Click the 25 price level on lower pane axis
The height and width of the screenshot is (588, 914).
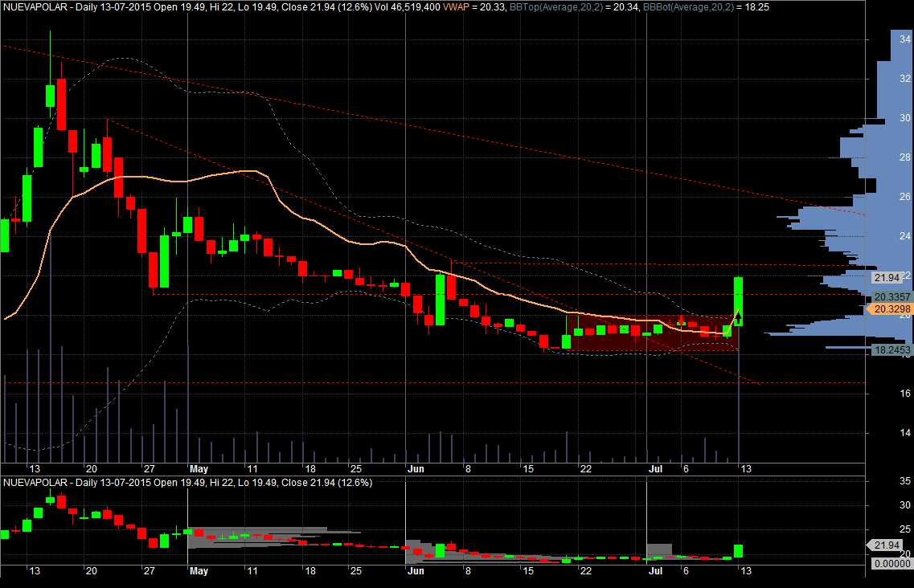[x=904, y=529]
